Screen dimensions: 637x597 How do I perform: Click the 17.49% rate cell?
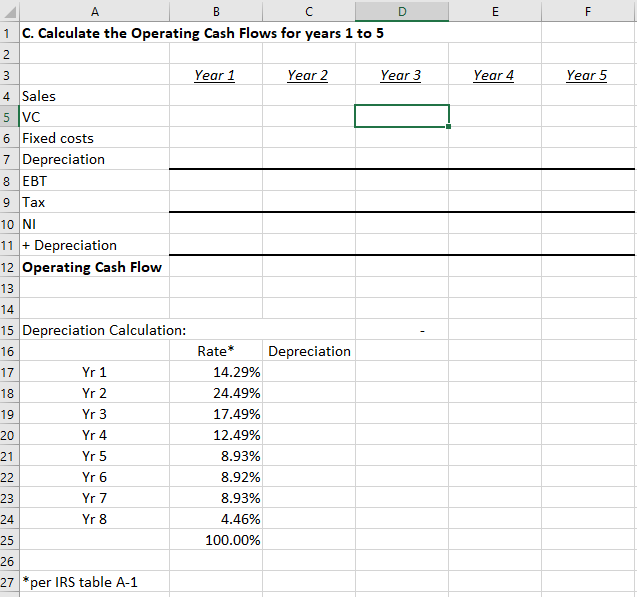click(216, 414)
